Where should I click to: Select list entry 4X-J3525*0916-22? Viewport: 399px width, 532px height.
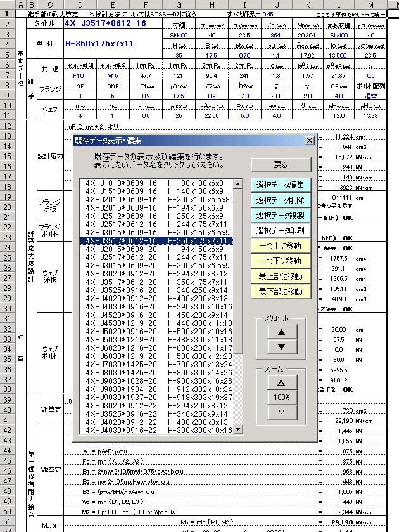[x=156, y=414]
